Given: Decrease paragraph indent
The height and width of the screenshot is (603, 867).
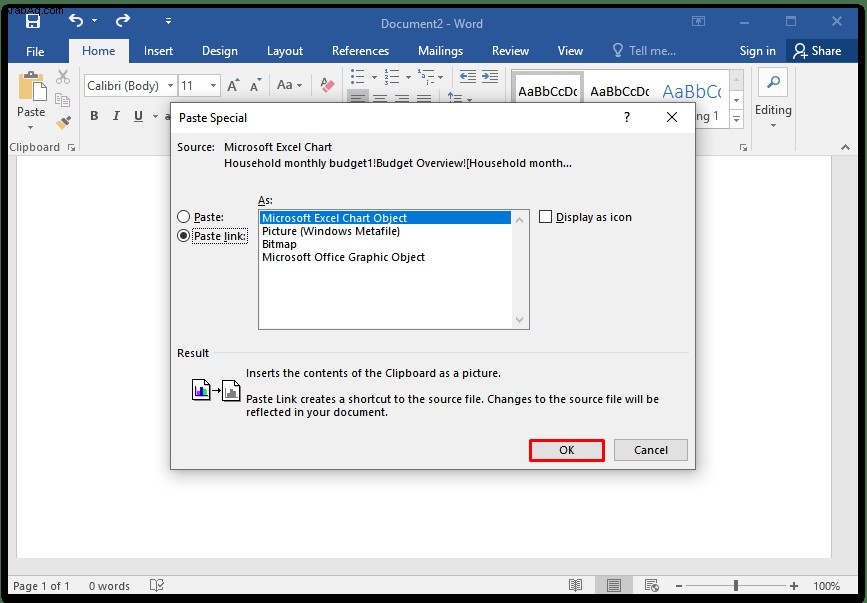Looking at the screenshot, I should pos(468,77).
